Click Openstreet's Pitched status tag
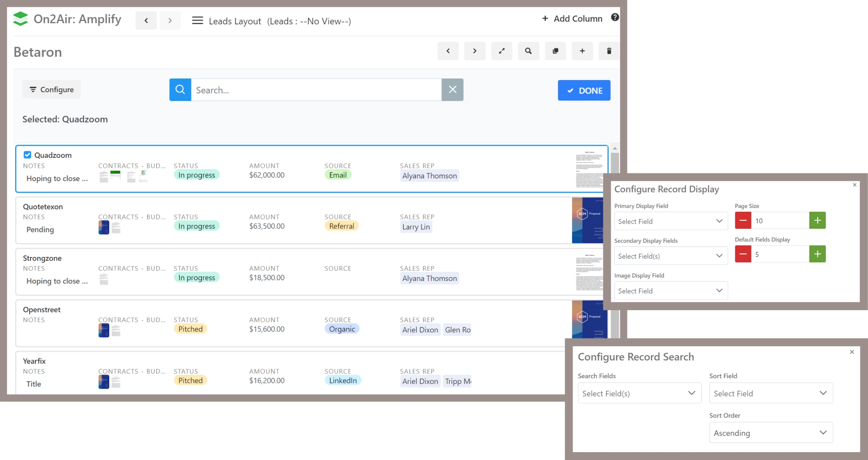868x460 pixels. coord(190,329)
